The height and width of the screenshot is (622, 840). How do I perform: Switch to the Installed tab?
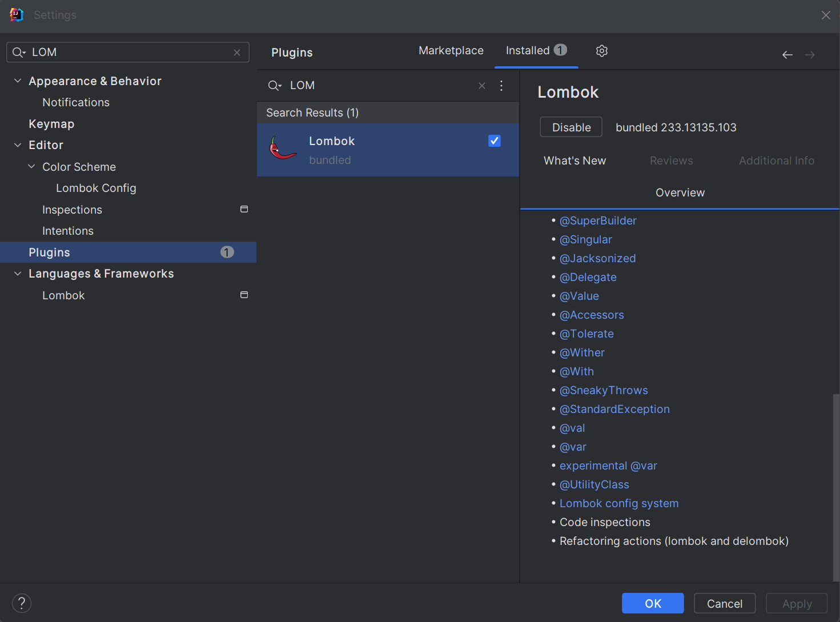536,51
